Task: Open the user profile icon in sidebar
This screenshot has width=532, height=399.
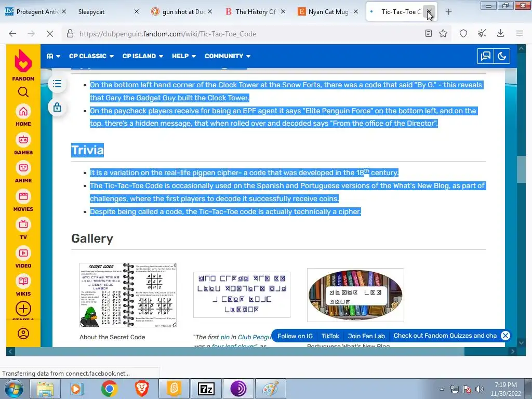Action: pos(23,334)
